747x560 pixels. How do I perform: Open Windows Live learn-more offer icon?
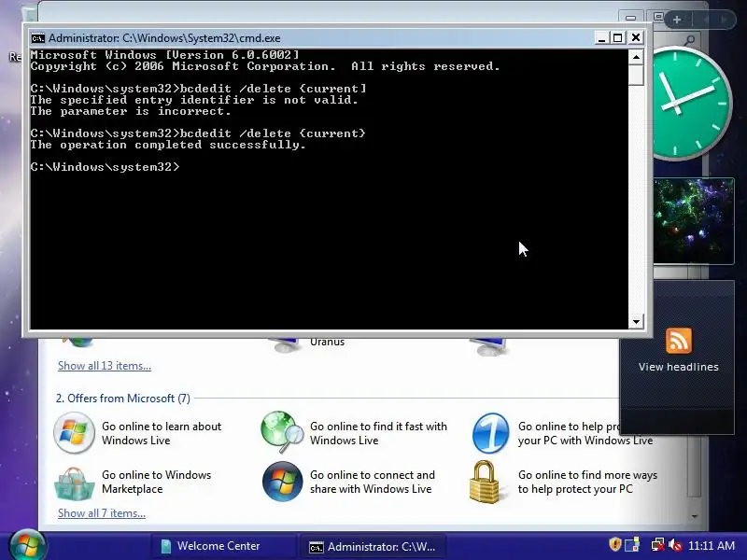[x=74, y=432]
